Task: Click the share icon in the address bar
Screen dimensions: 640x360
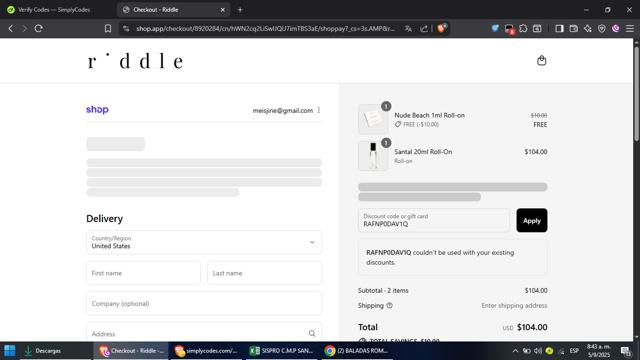Action: click(x=424, y=29)
